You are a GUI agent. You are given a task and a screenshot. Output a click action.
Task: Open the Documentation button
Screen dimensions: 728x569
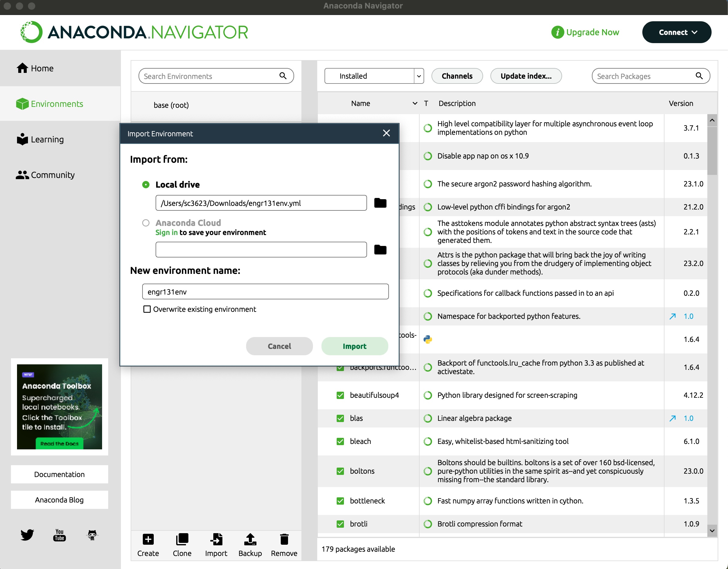coord(59,474)
